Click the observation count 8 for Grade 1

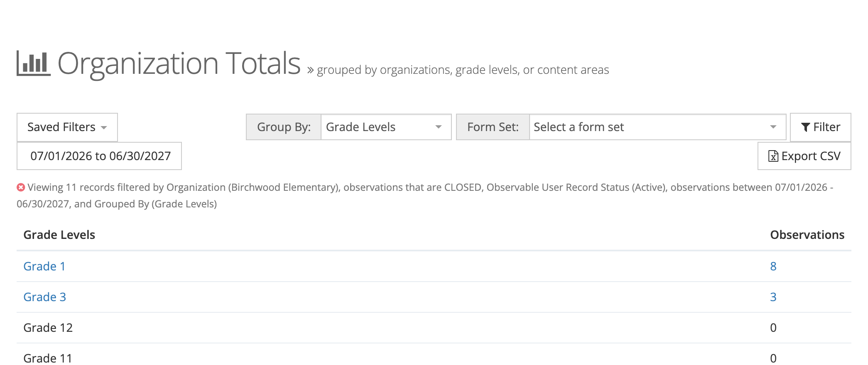click(x=773, y=266)
